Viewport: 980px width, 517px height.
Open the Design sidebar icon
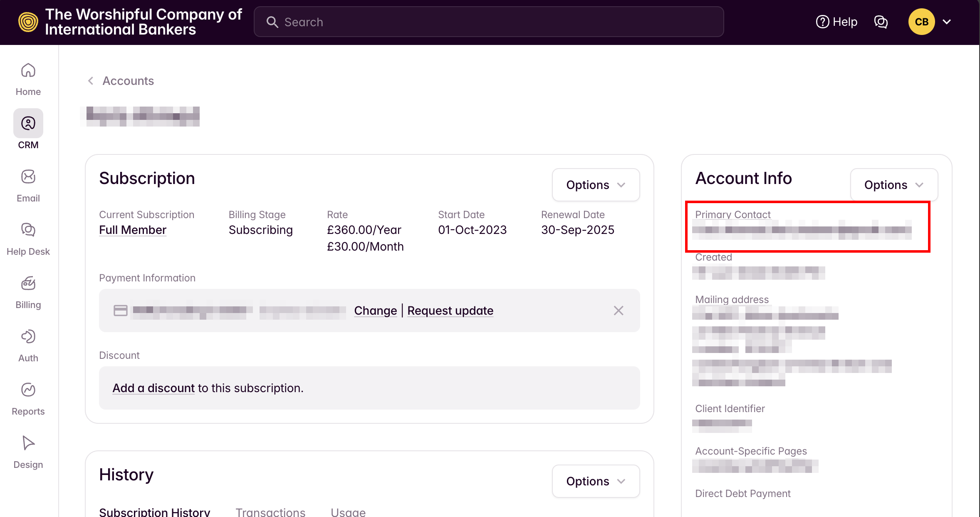pyautogui.click(x=28, y=443)
